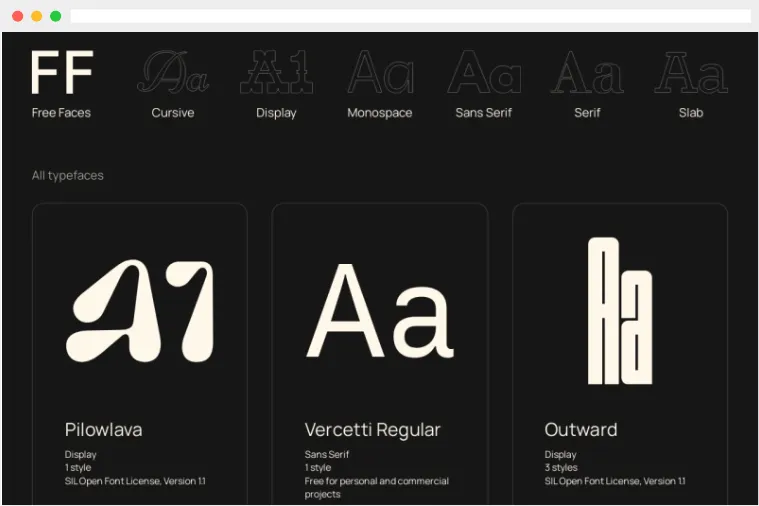Click Pilowlava's SIL Open Font License text
759x506 pixels.
tap(135, 481)
